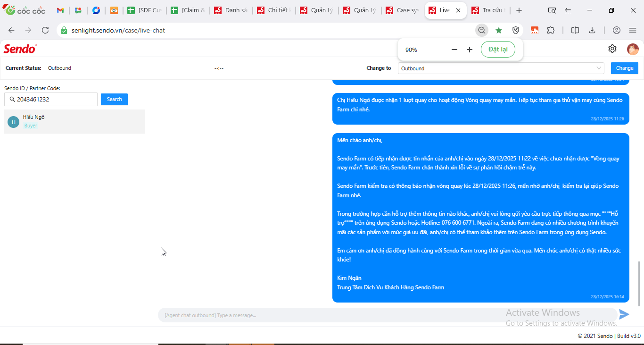644x345 pixels.
Task: Click the Sendo logo
Action: [x=20, y=49]
